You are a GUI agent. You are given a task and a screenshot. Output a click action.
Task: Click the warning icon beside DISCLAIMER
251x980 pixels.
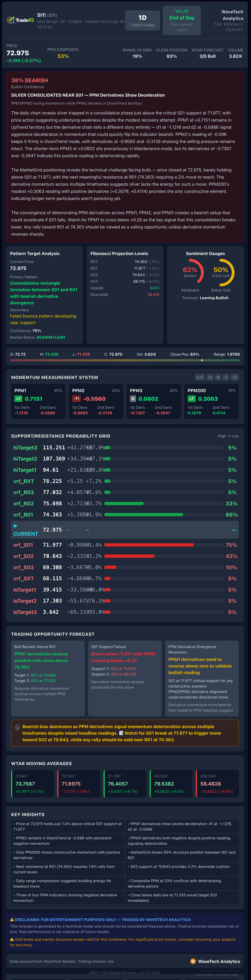(12, 920)
